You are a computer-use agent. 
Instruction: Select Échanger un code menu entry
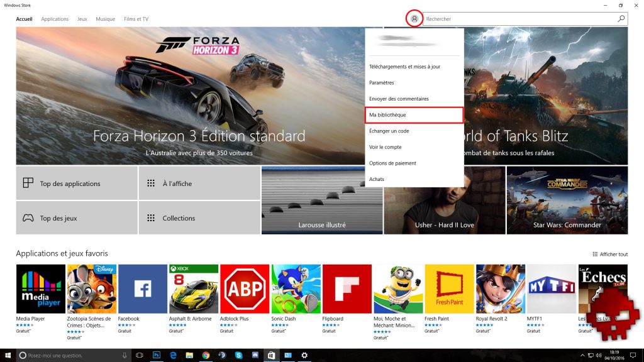(x=389, y=131)
